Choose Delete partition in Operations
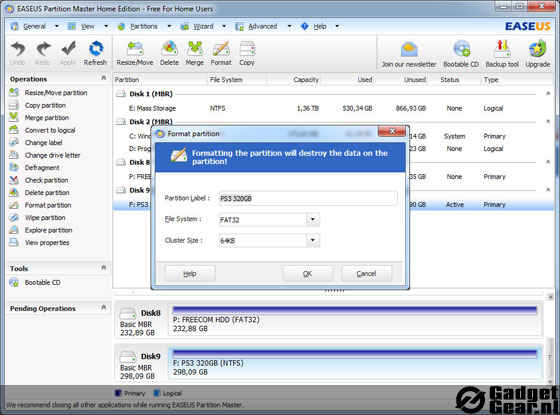This screenshot has width=560, height=415. coord(39,193)
